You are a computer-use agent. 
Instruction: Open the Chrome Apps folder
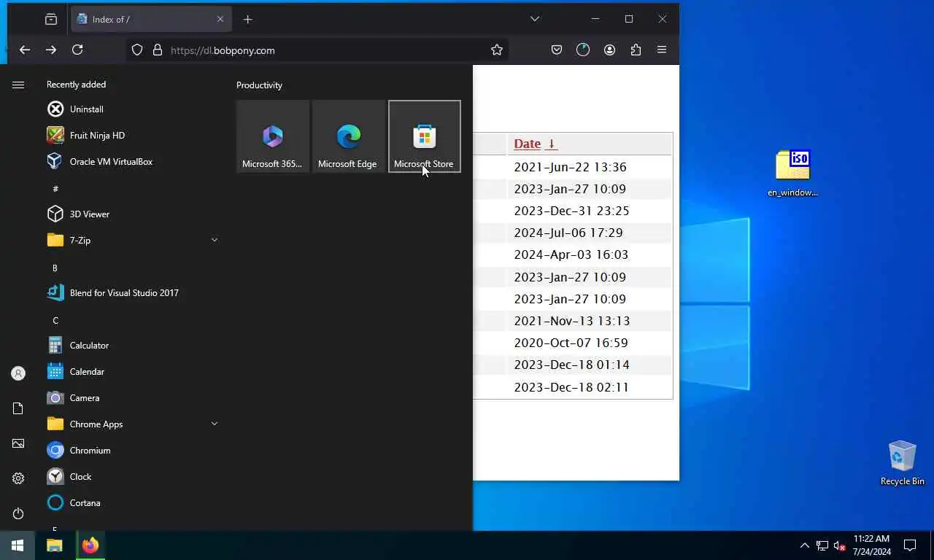(131, 424)
